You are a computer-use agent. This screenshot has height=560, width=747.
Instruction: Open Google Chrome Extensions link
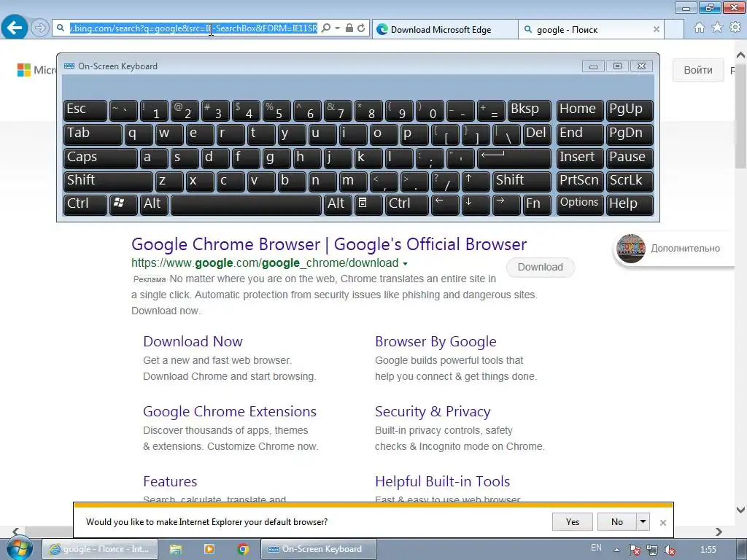pos(230,411)
